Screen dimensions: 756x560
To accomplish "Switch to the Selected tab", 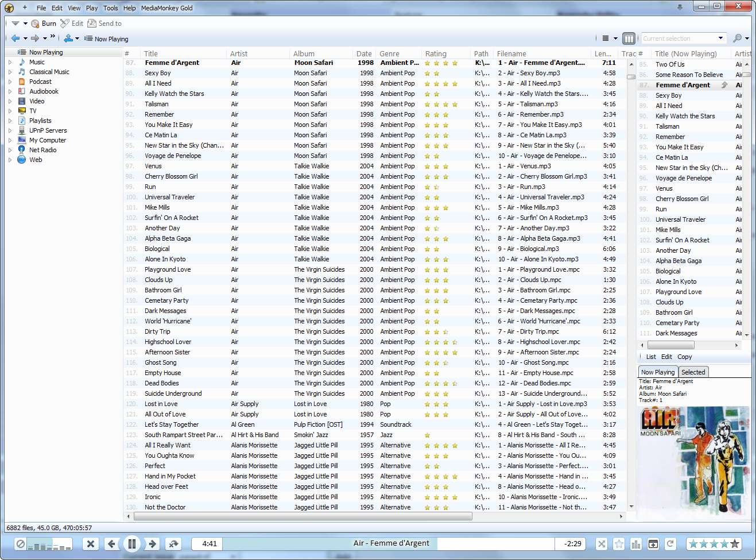I will (693, 372).
